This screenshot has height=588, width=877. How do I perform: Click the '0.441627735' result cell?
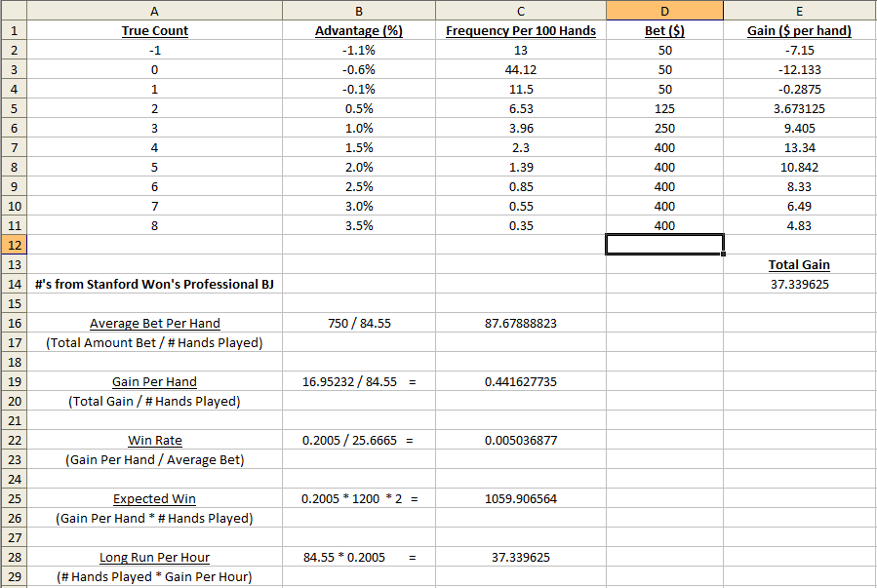[521, 381]
